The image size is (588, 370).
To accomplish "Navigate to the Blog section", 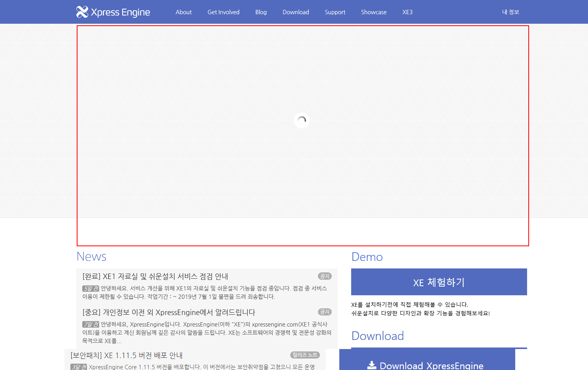I will 261,12.
